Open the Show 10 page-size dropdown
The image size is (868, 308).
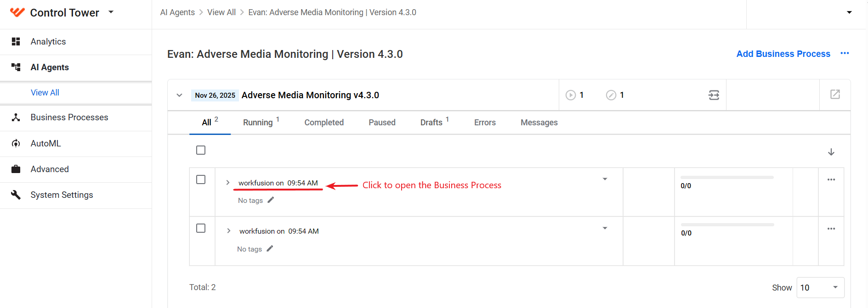click(820, 287)
